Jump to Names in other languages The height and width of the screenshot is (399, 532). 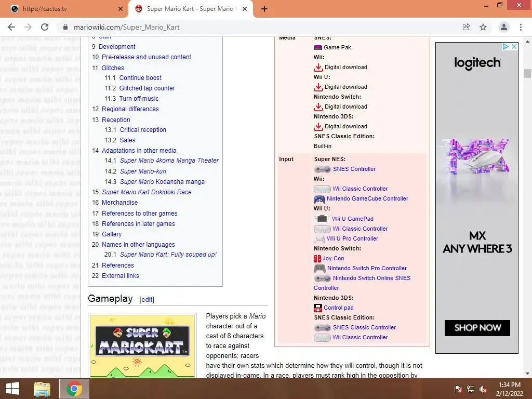(x=138, y=245)
